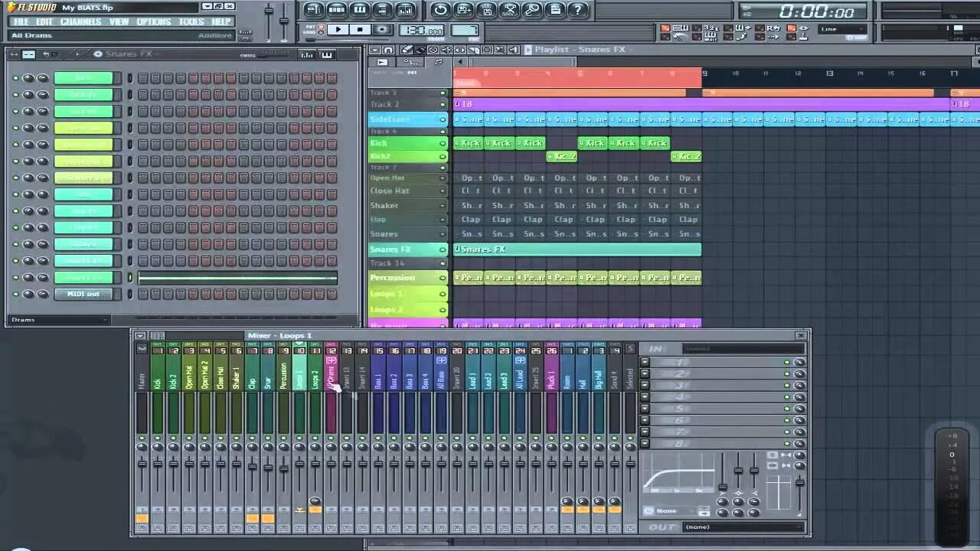This screenshot has width=980, height=551.
Task: Click the Clap track volume fader in mixer
Action: (252, 467)
